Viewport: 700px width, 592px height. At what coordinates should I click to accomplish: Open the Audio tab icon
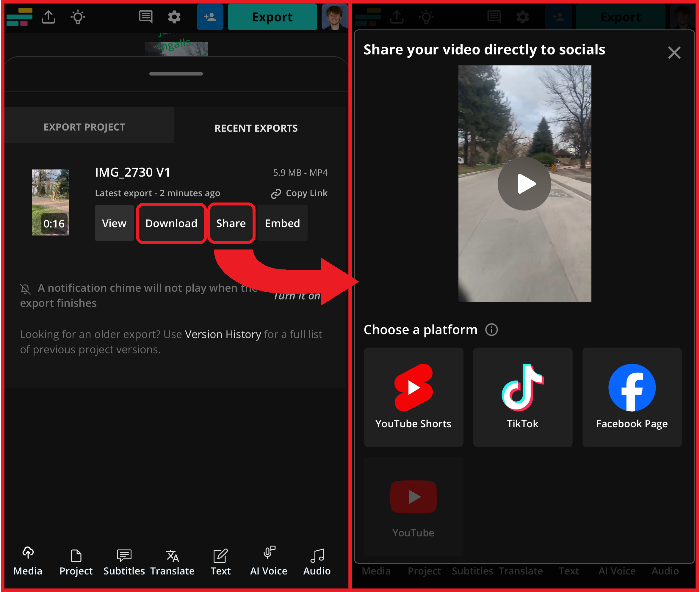317,555
